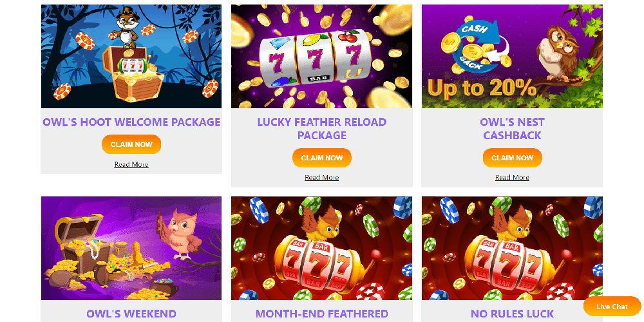This screenshot has width=644, height=322.
Task: Click the owl treasure chest welcome banner
Action: pyautogui.click(x=131, y=56)
